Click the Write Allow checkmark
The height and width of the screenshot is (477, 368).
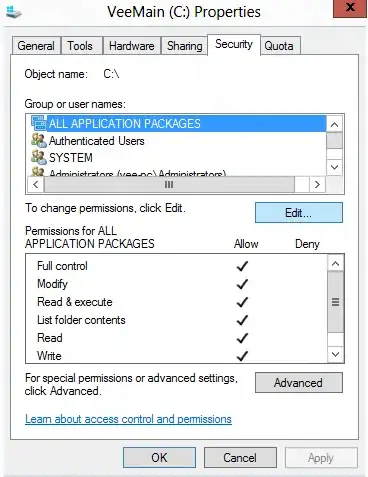click(x=242, y=356)
